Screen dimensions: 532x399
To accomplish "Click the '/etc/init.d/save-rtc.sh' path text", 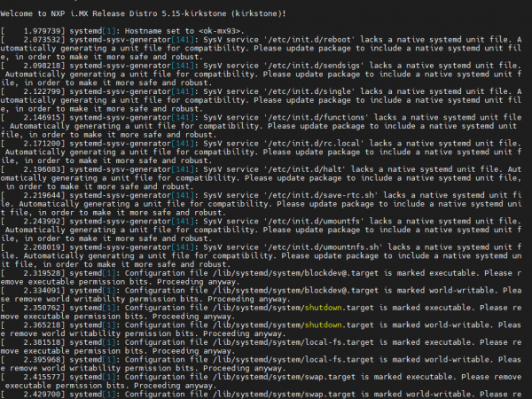I will [326, 193].
